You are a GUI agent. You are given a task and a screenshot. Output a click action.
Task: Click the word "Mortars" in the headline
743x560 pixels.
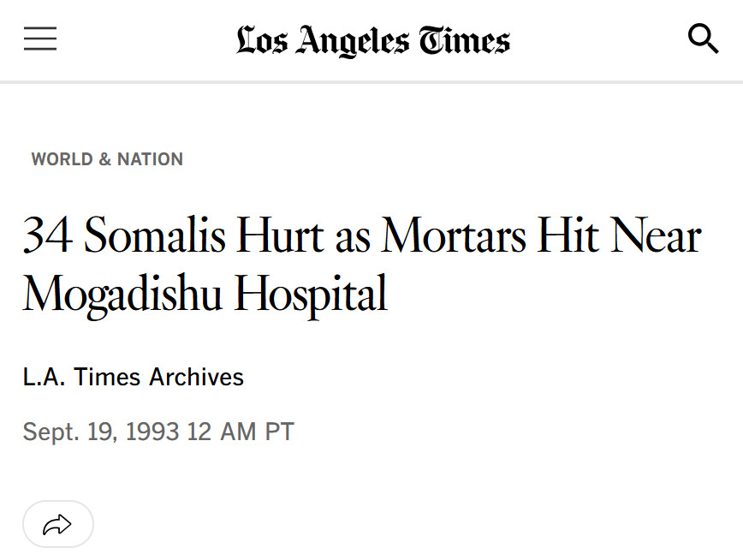[x=455, y=235]
